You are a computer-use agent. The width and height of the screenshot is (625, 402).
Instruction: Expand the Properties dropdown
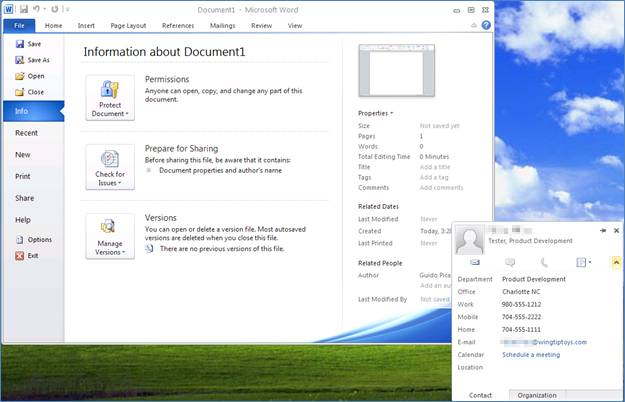(x=375, y=113)
